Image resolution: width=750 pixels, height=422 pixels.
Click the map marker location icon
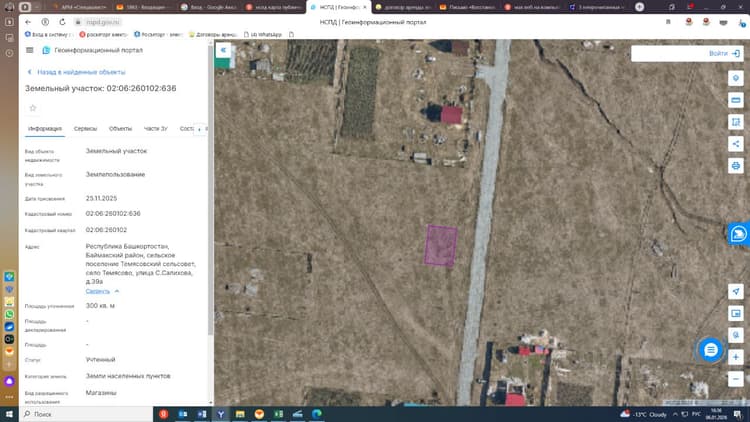tap(735, 78)
